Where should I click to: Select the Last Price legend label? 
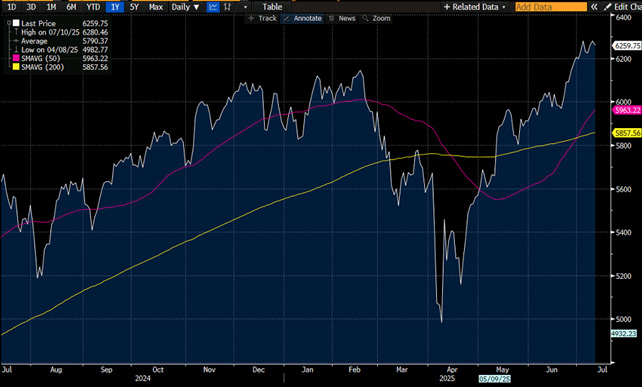(38, 23)
